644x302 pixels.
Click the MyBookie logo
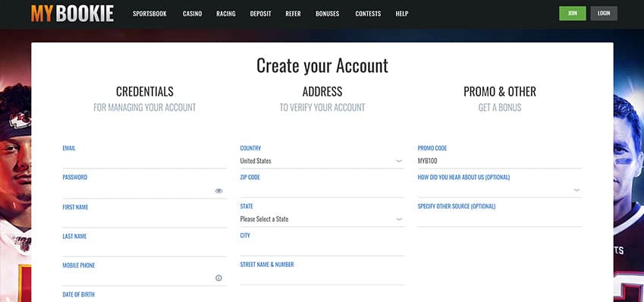pyautogui.click(x=72, y=14)
